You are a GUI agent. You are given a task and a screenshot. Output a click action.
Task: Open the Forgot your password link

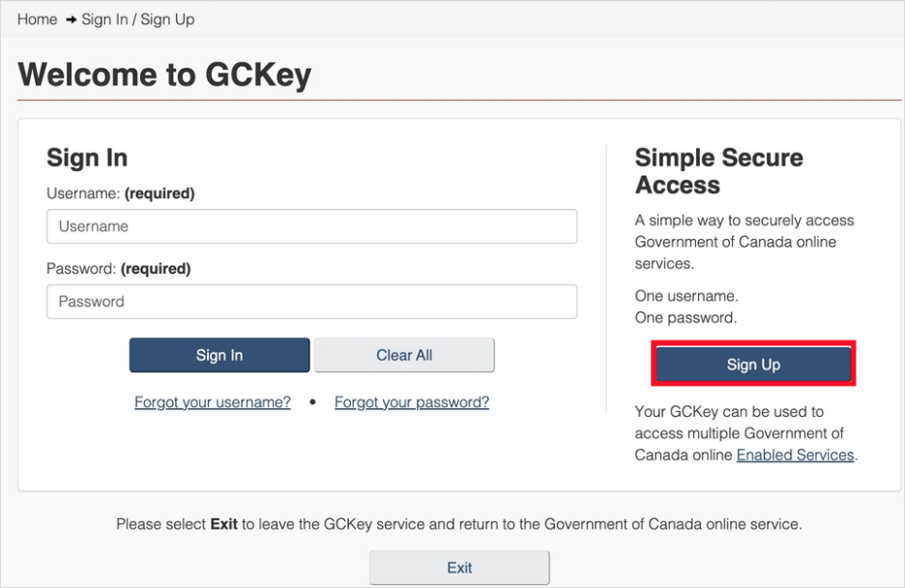[412, 402]
